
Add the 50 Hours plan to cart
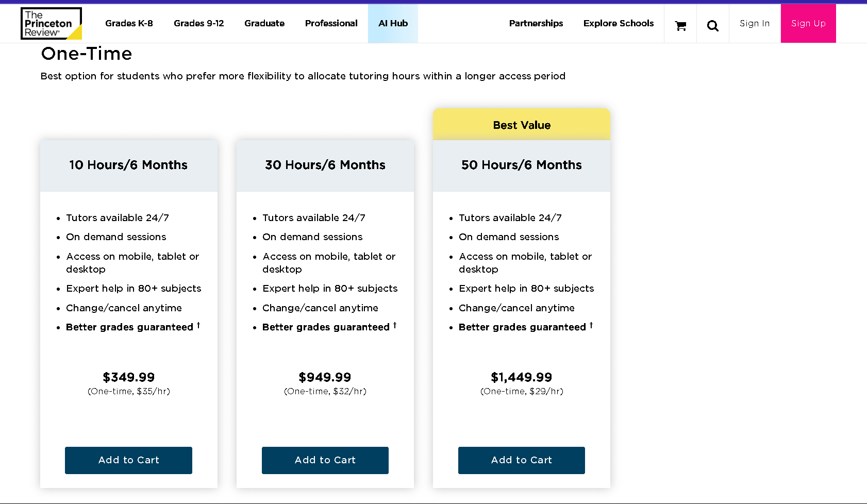pyautogui.click(x=522, y=460)
